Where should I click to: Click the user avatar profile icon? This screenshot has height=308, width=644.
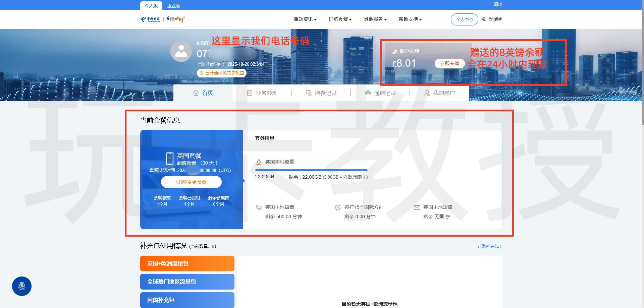[x=181, y=51]
